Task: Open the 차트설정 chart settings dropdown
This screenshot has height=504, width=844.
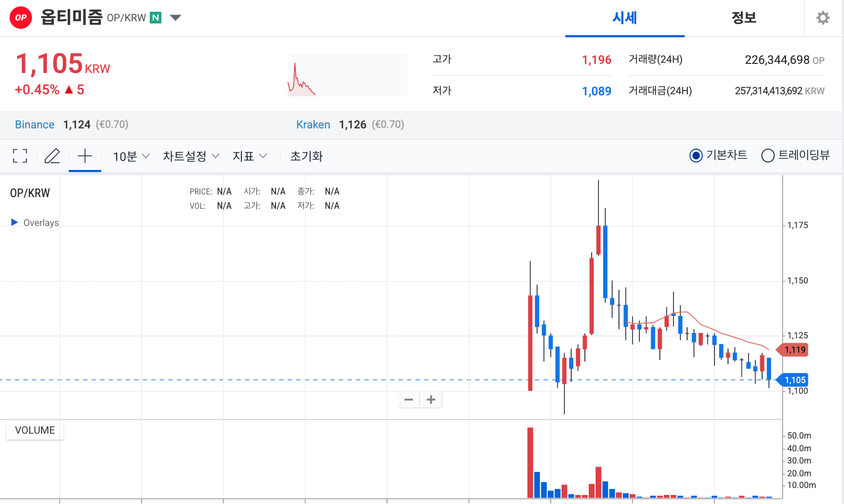Action: pyautogui.click(x=191, y=156)
